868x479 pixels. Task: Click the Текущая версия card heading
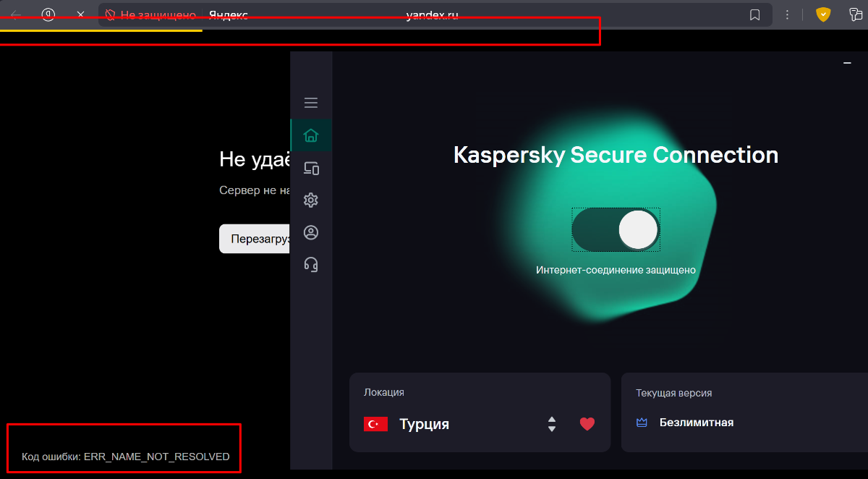(674, 393)
